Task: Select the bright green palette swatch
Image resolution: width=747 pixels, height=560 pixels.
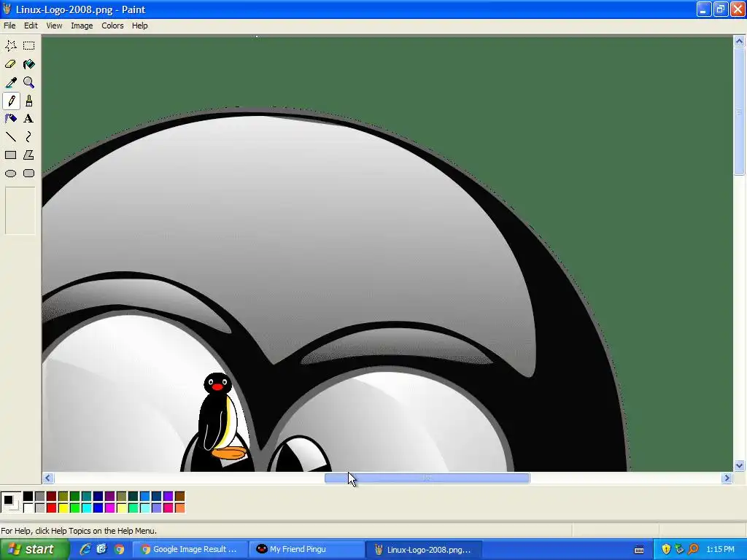Action: [x=75, y=508]
